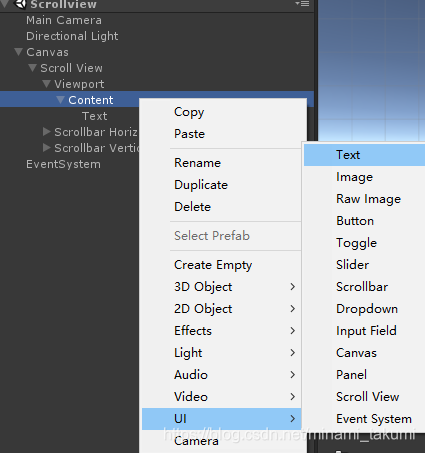Create a Dropdown UI element

tap(364, 309)
